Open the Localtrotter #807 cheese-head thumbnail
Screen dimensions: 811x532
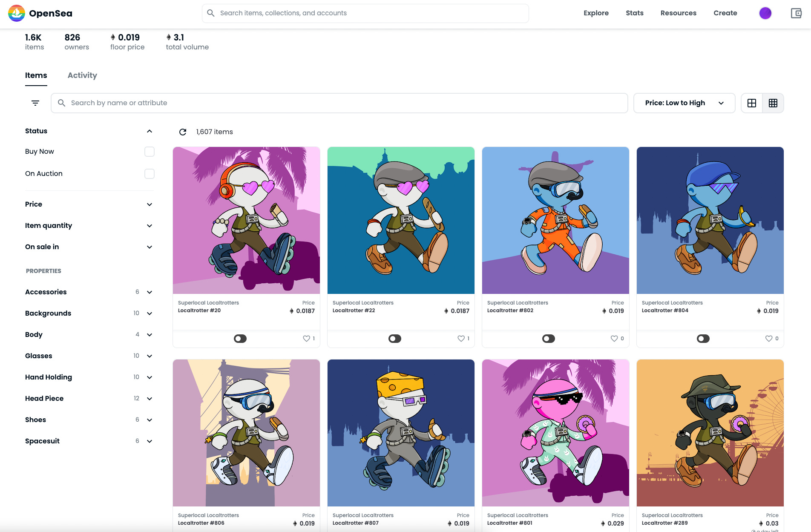(x=401, y=433)
